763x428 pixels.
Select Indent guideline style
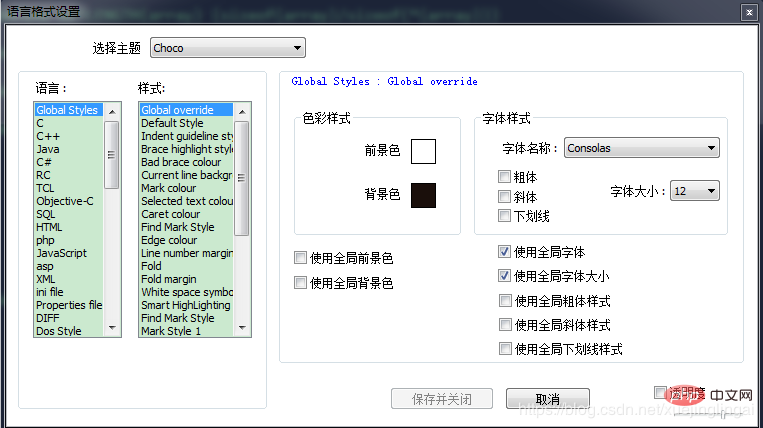pyautogui.click(x=186, y=136)
